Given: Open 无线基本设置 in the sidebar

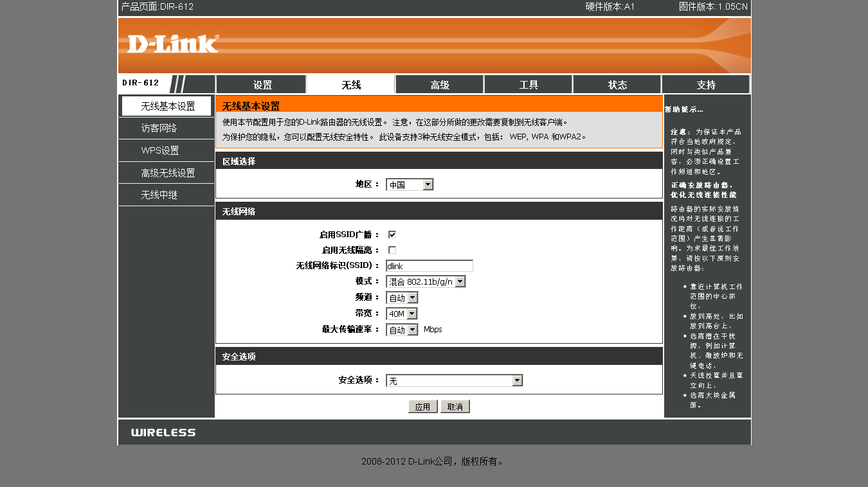Looking at the screenshot, I should (x=167, y=106).
